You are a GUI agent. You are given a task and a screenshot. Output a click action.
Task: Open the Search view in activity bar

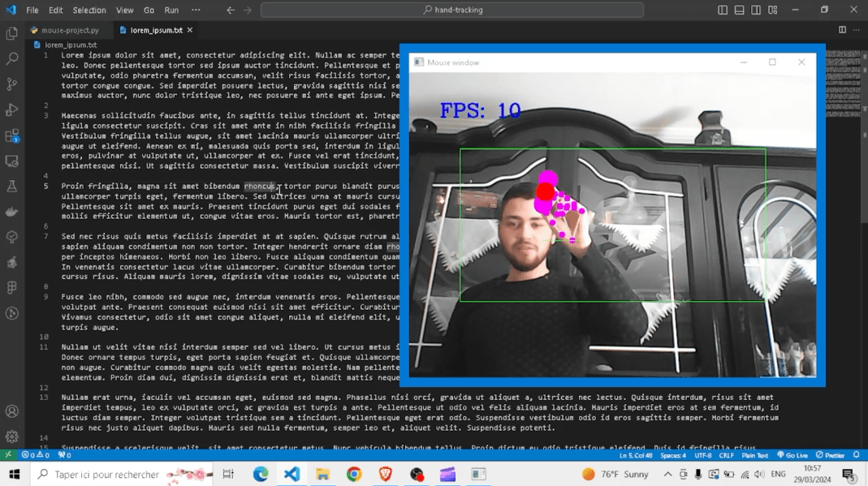coord(12,58)
